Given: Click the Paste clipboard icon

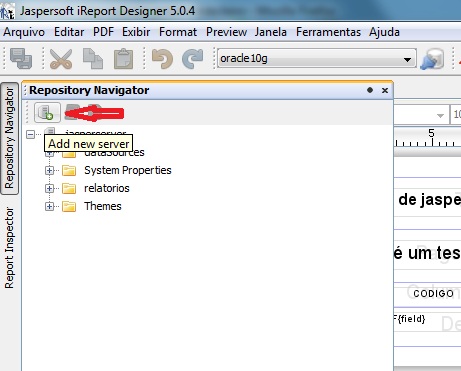Looking at the screenshot, I should (x=123, y=59).
